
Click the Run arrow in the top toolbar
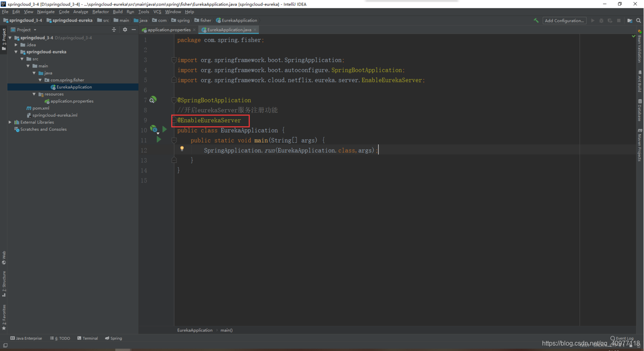[x=593, y=20]
